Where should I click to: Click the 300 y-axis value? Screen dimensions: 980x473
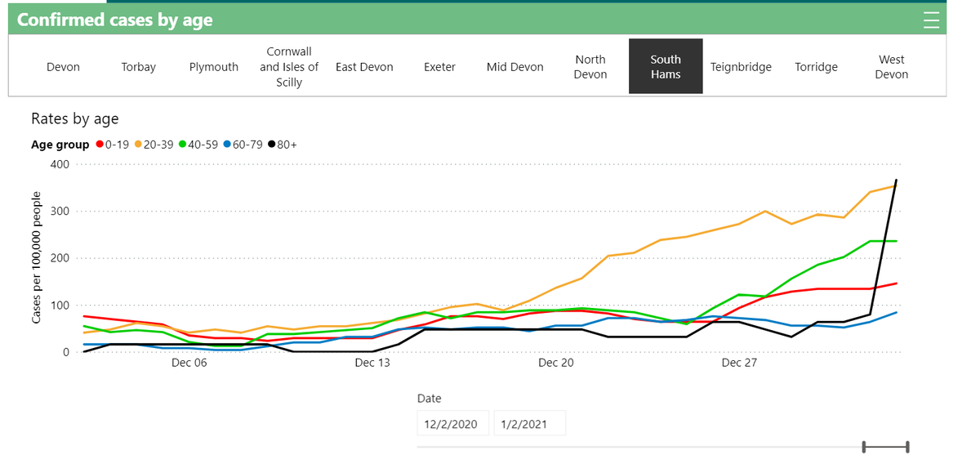60,212
